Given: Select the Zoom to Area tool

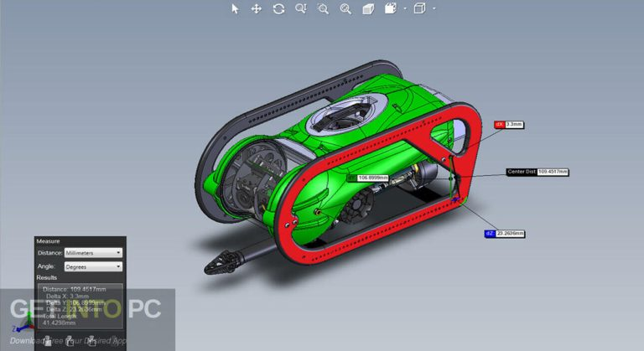Looking at the screenshot, I should [324, 8].
